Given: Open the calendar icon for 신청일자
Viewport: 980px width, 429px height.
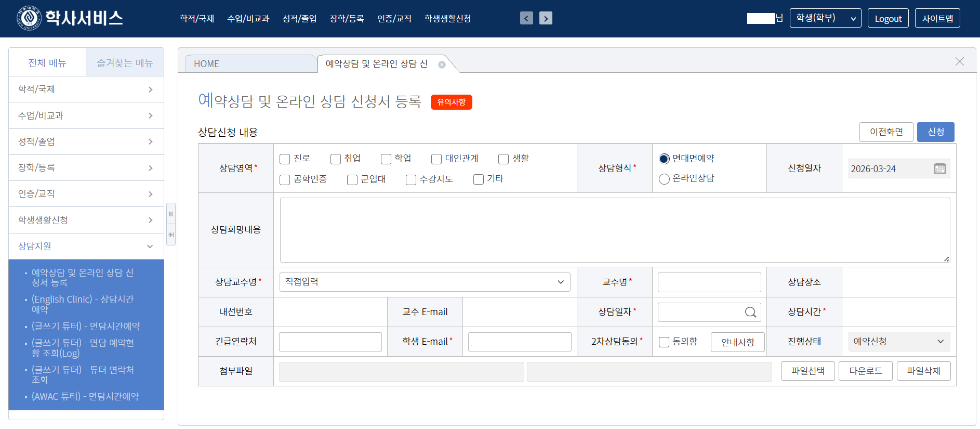Looking at the screenshot, I should click(939, 168).
